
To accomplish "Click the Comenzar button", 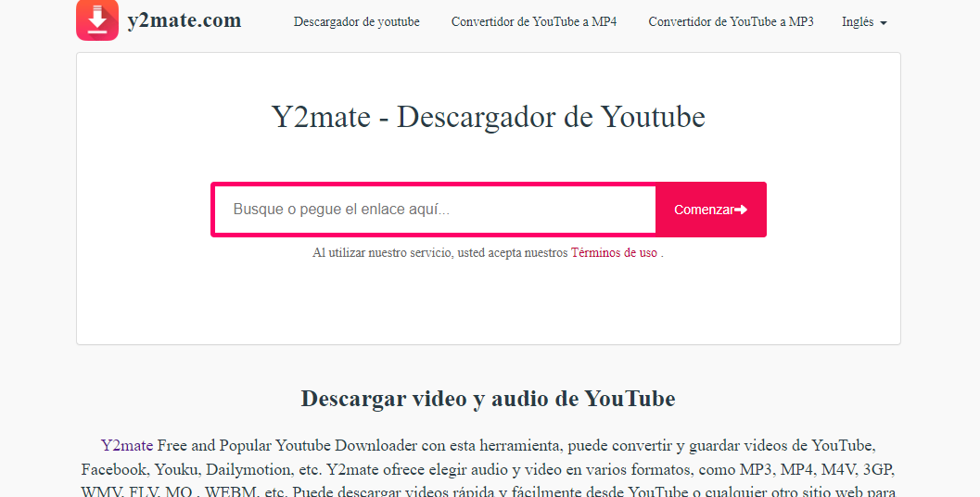I will [710, 210].
